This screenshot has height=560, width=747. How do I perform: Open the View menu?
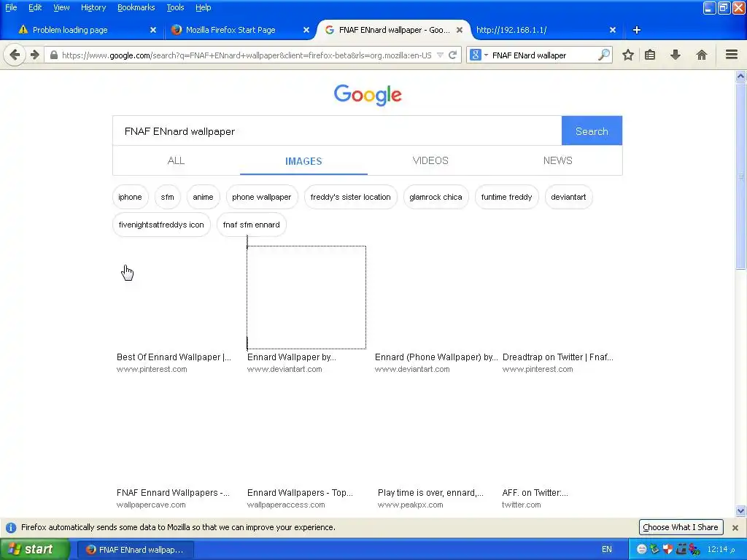pyautogui.click(x=61, y=7)
